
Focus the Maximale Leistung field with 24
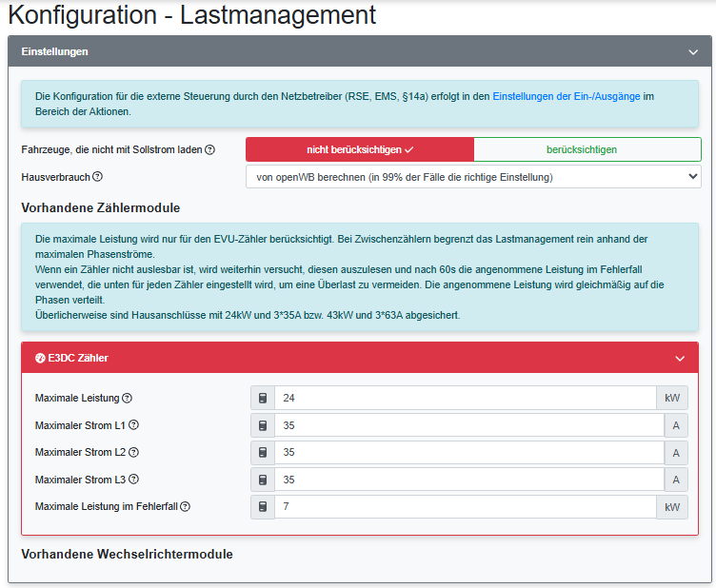pyautogui.click(x=466, y=398)
